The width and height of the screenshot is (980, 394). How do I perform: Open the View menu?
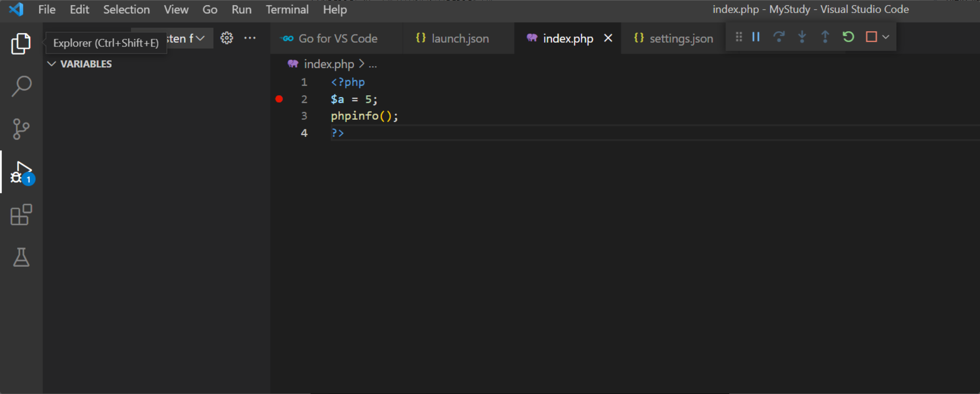pos(176,10)
